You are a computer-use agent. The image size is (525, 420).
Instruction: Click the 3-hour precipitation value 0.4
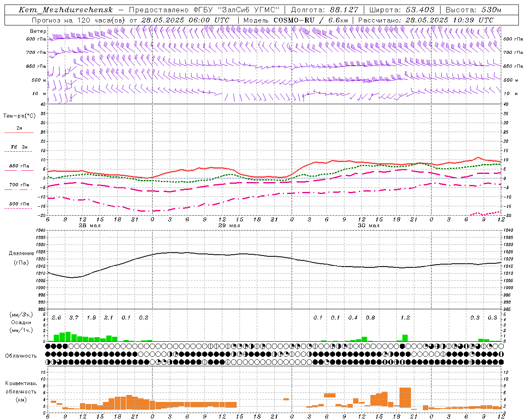coord(353,317)
